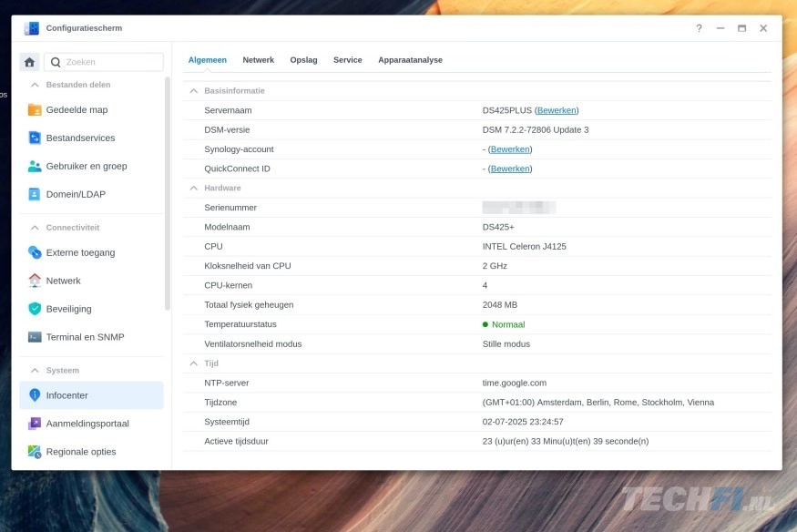Click the Gedeelde map folder icon
Image resolution: width=797 pixels, height=532 pixels.
pyautogui.click(x=35, y=109)
